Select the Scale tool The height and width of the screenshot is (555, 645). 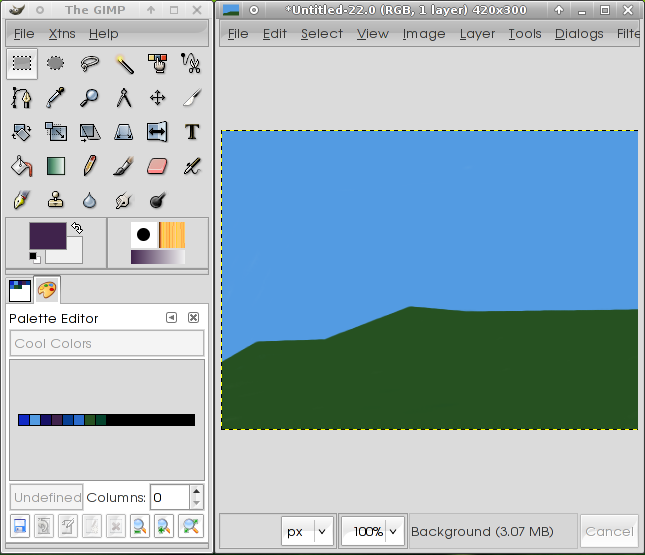[x=56, y=132]
